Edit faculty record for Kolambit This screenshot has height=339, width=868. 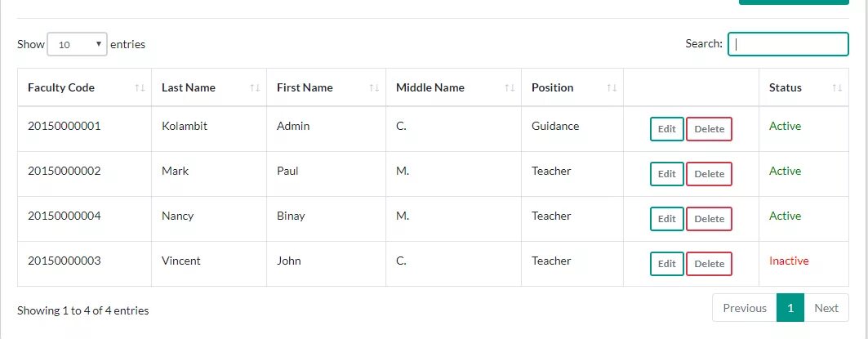tap(667, 129)
